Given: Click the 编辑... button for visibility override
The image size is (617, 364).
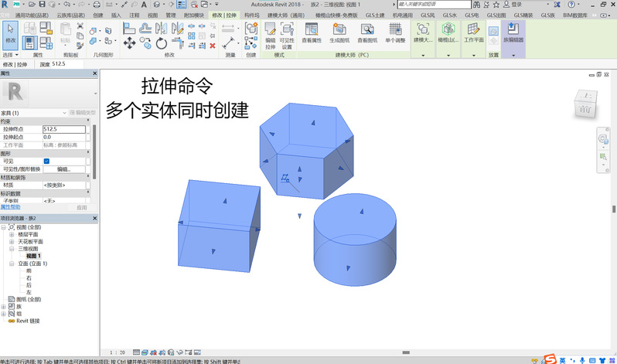Looking at the screenshot, I should (x=64, y=168).
